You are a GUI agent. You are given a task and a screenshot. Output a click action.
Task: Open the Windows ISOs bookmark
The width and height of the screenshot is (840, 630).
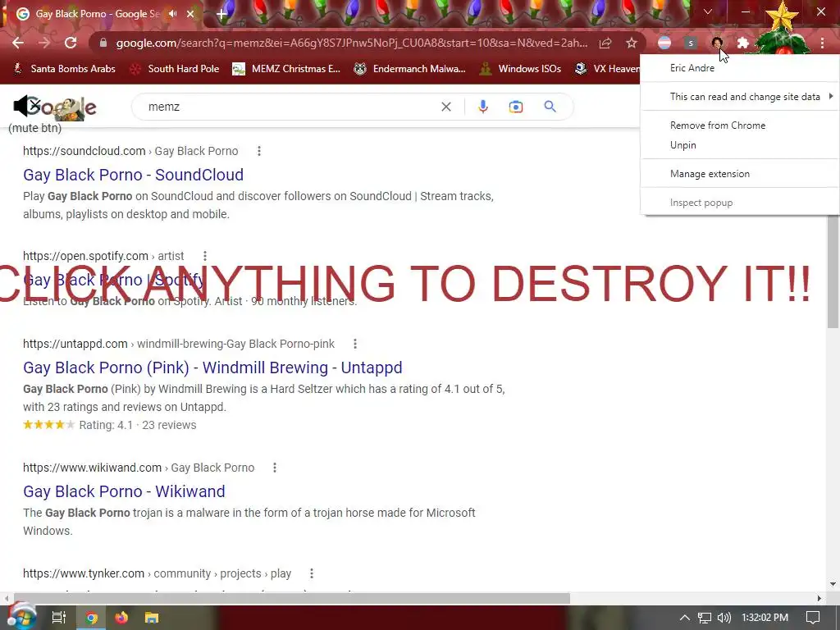click(x=520, y=69)
